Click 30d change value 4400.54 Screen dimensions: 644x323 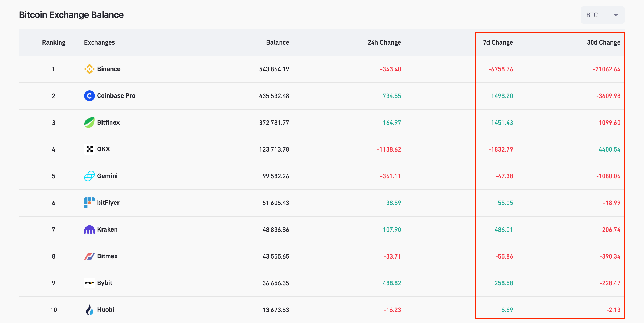coord(610,149)
